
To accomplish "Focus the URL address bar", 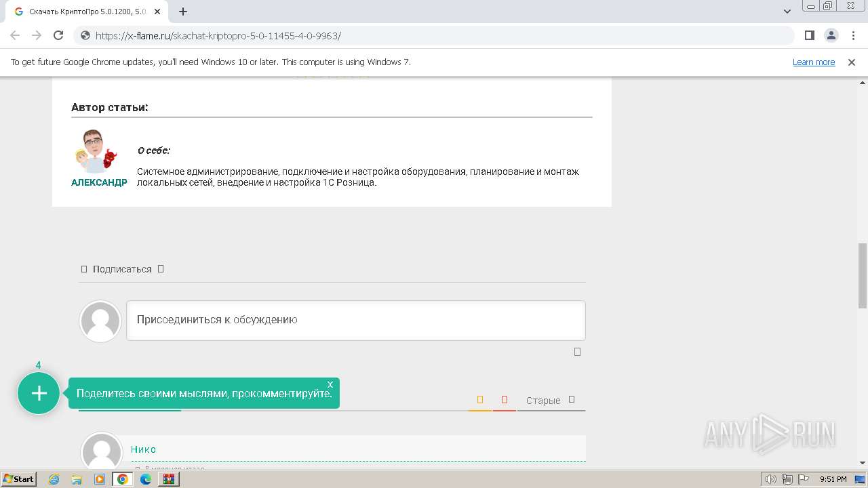I will click(434, 35).
